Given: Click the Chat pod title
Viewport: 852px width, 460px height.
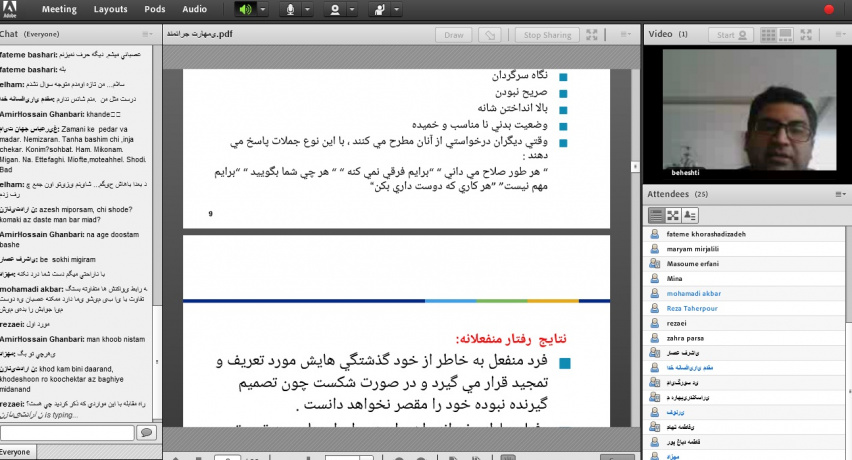Looking at the screenshot, I should click(9, 34).
